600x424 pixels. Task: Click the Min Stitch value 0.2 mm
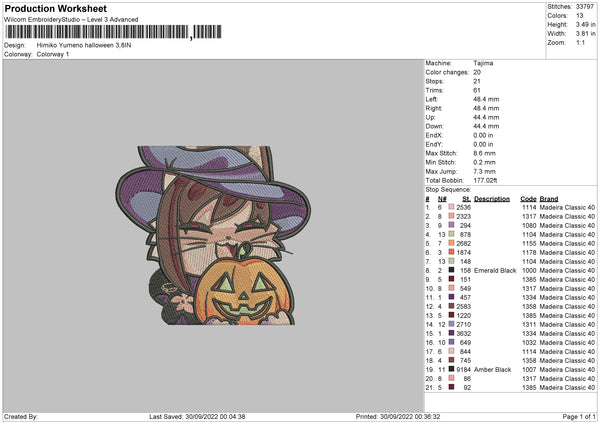(x=484, y=162)
